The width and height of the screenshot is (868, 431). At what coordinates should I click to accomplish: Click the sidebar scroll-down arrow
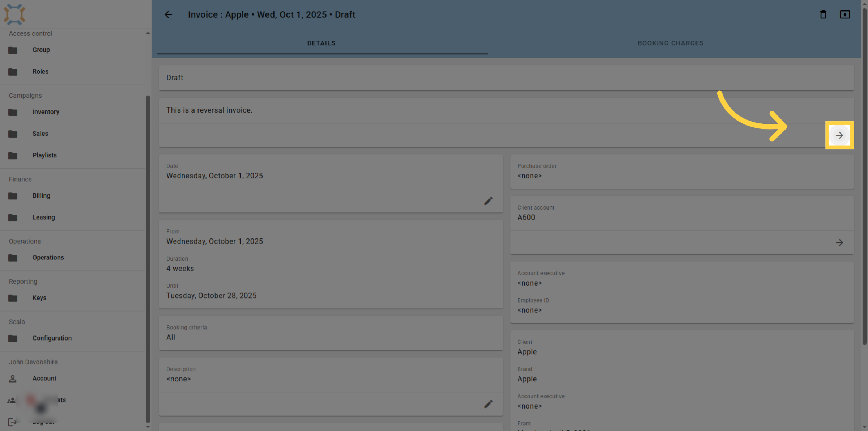pyautogui.click(x=148, y=427)
